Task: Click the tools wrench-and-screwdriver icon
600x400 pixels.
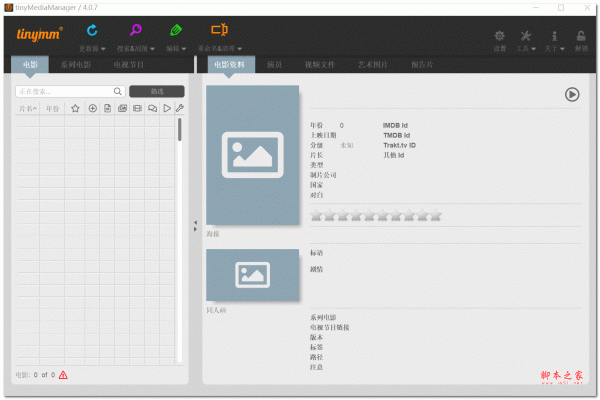Action: click(x=526, y=36)
